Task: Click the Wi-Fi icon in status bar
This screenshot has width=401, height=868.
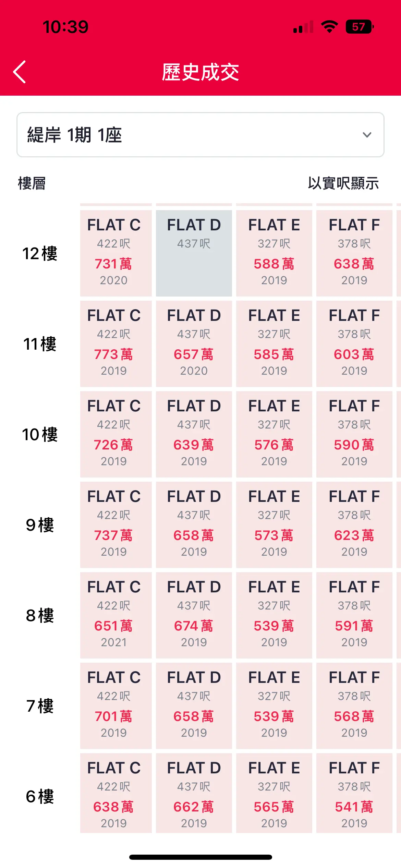Action: pos(329,27)
